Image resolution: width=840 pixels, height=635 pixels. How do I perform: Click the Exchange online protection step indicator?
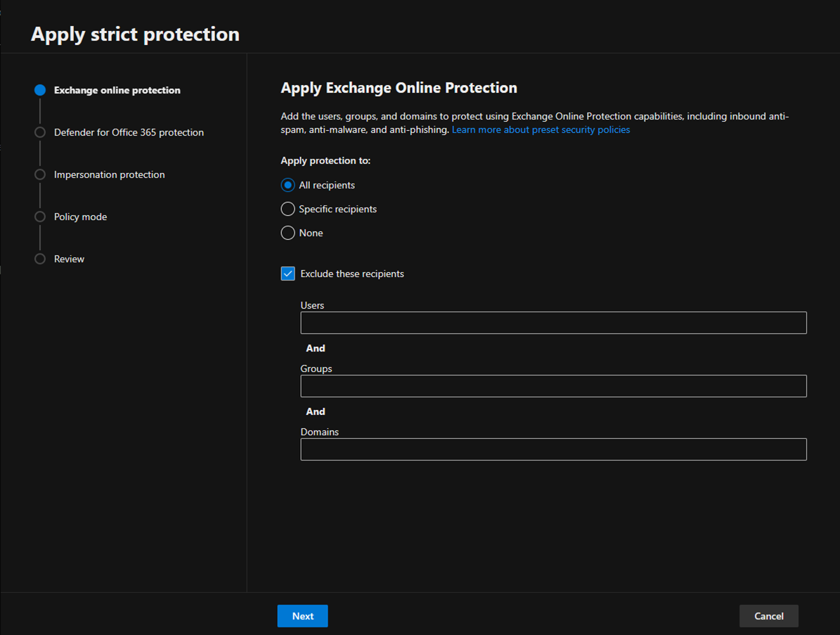[x=40, y=90]
